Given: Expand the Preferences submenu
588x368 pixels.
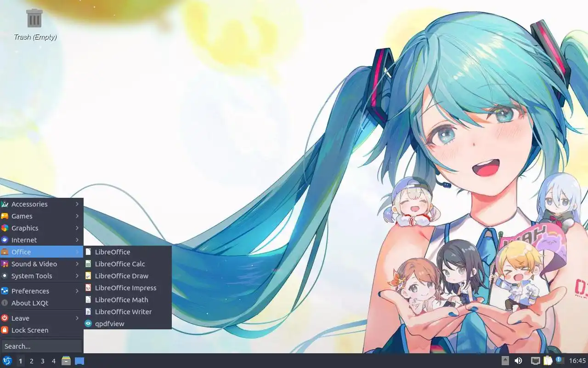Looking at the screenshot, I should tap(41, 291).
